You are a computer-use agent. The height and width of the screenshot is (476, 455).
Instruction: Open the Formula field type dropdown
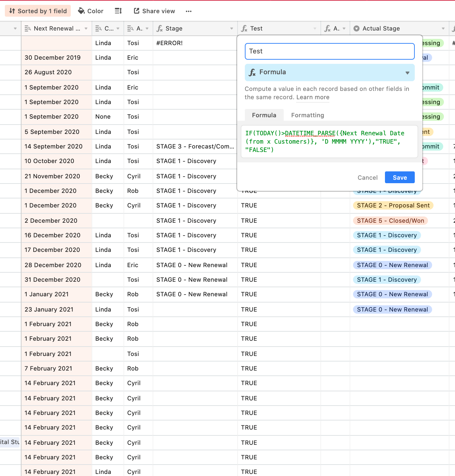click(329, 72)
